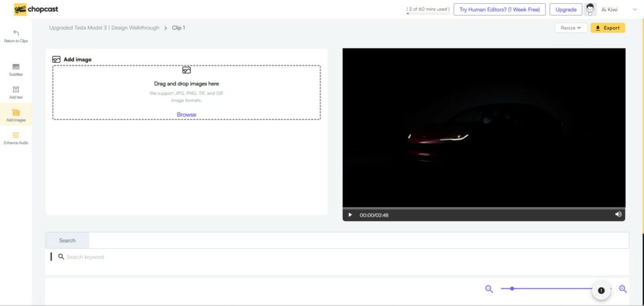This screenshot has height=306, width=644.
Task: Click the search magnifier icon
Action: click(x=61, y=257)
